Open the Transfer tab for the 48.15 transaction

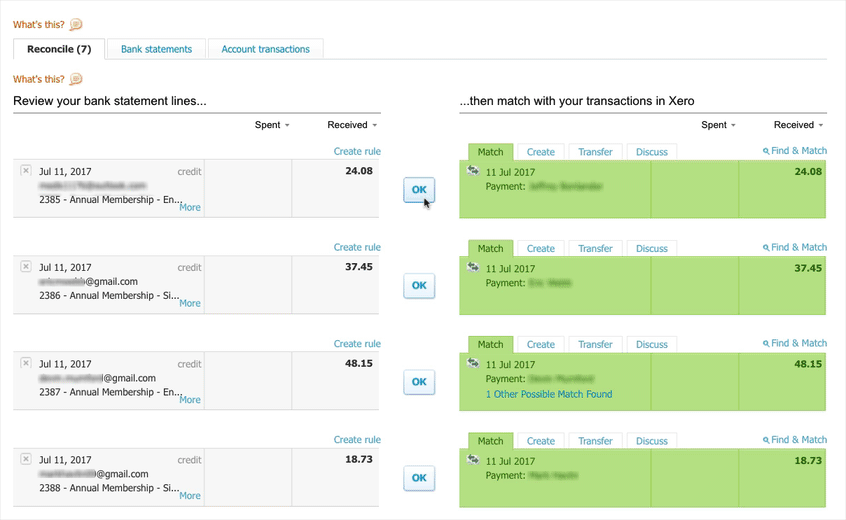point(595,345)
